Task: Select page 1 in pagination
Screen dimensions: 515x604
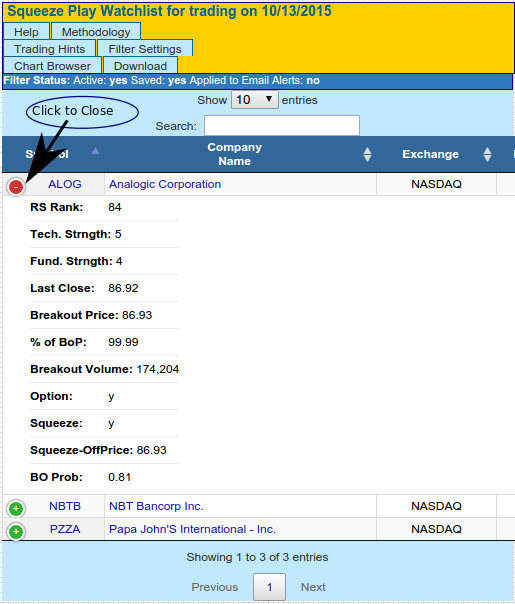Action: coord(269,587)
